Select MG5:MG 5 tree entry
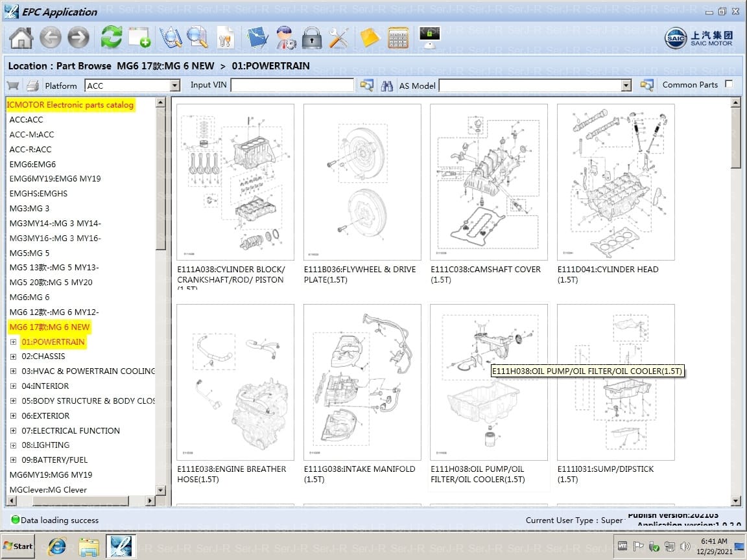 pos(29,253)
